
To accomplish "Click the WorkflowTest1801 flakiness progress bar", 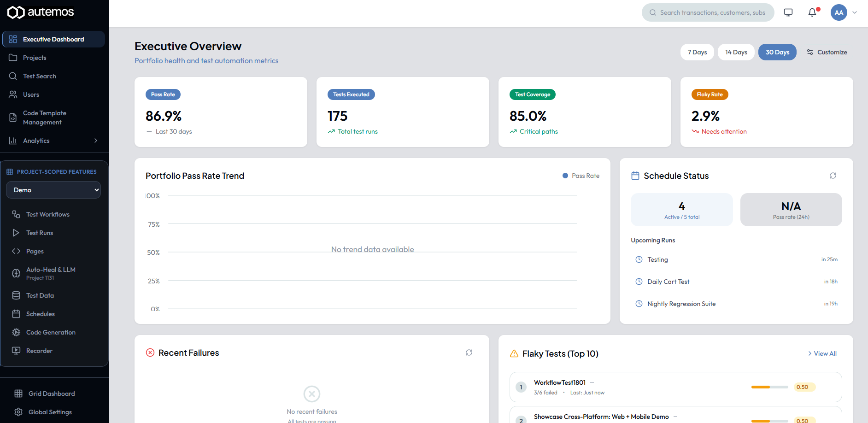I will [x=769, y=387].
